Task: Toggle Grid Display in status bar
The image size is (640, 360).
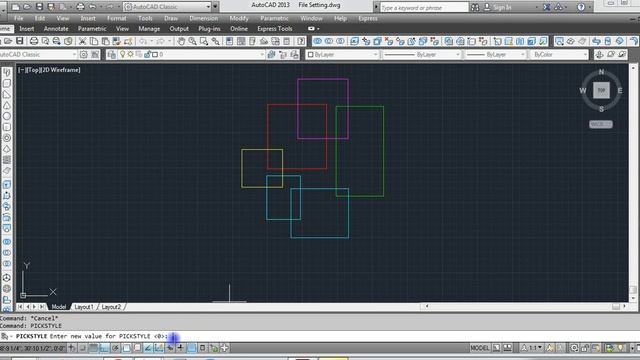Action: coord(93,348)
